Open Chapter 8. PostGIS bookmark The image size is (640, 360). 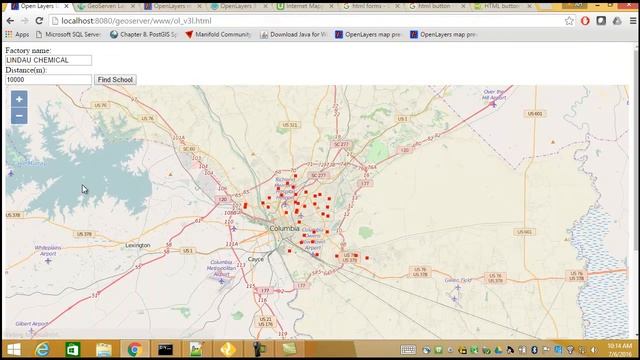[143, 35]
